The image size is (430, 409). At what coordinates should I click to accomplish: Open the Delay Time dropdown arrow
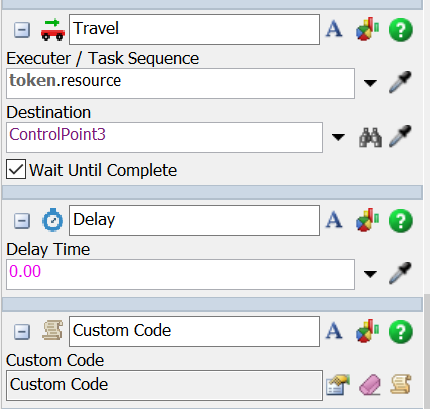[370, 274]
